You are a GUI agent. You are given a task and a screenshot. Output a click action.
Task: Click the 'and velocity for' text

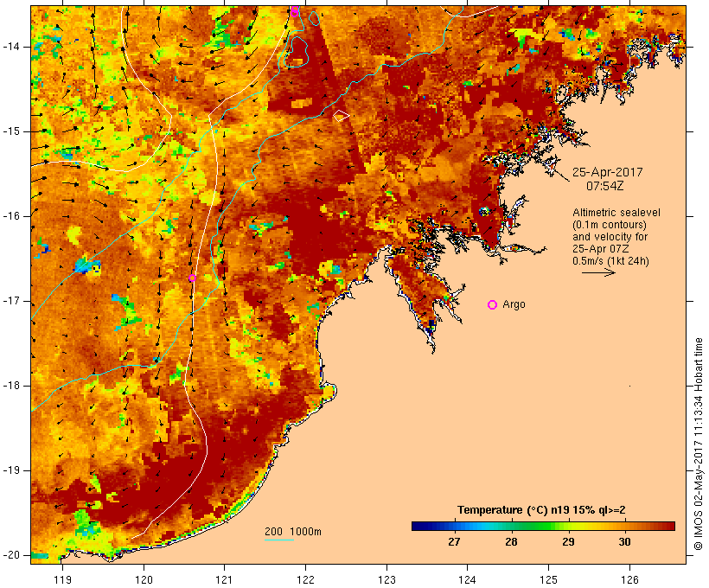[x=610, y=237]
